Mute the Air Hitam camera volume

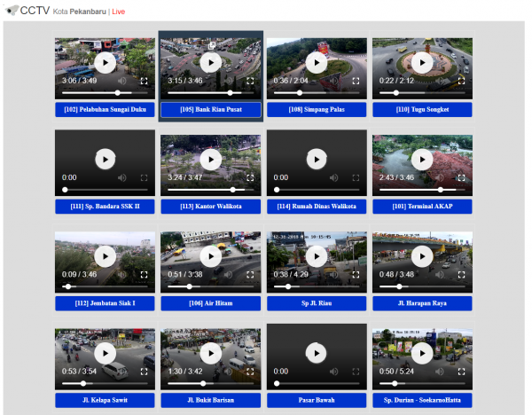coord(230,275)
